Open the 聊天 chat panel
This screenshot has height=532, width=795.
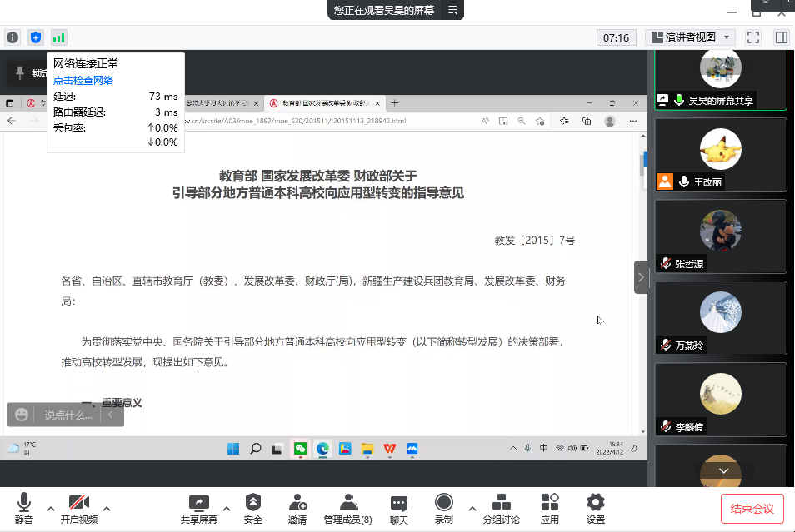coord(399,508)
